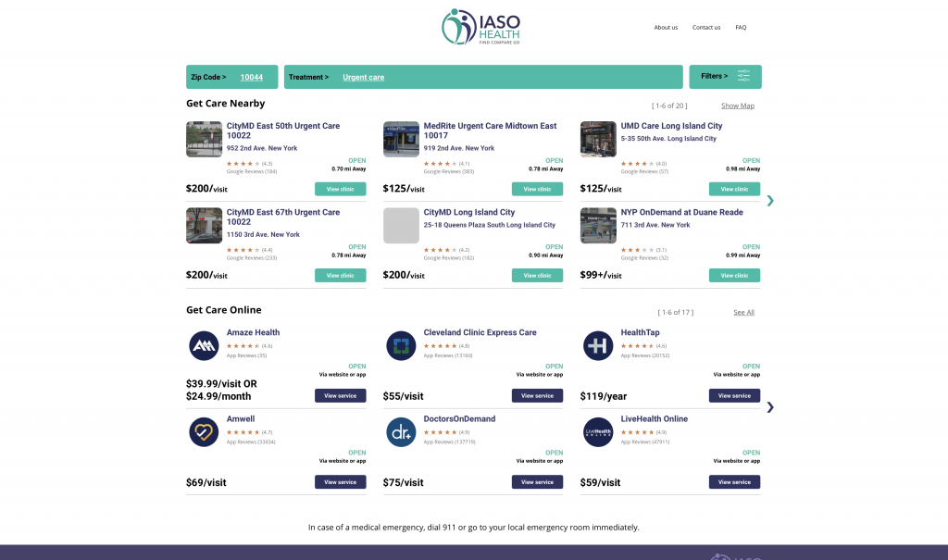Open the Amaze Health title link
The width and height of the screenshot is (948, 560).
pos(253,332)
